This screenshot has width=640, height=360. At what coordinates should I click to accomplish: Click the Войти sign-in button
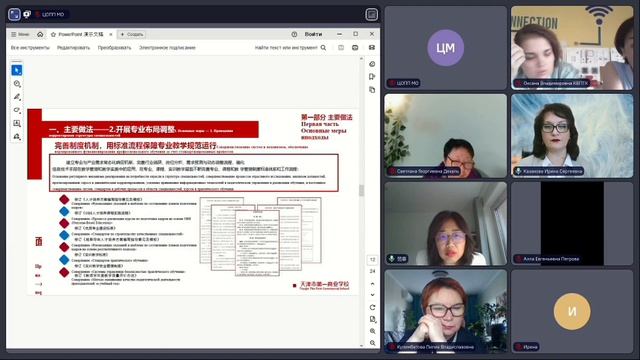(313, 34)
